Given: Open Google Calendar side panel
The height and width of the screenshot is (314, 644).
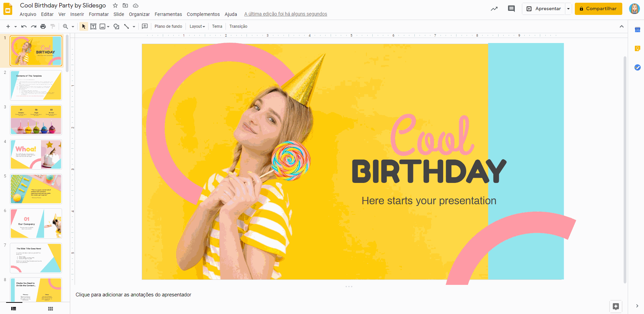Looking at the screenshot, I should pyautogui.click(x=638, y=30).
